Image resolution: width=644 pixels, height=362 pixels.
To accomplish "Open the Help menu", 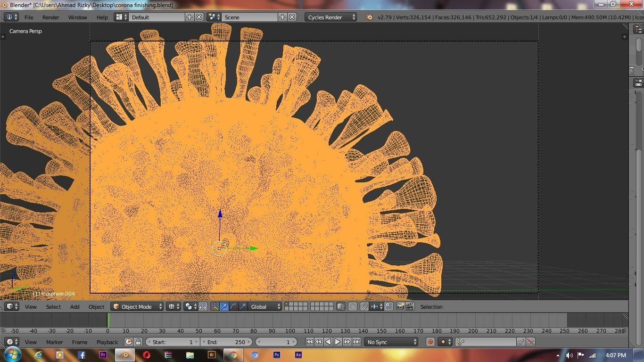I will [102, 17].
